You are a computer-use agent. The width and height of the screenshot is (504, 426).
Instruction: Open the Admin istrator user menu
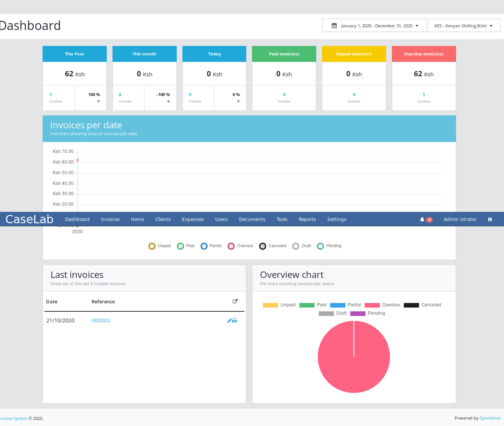point(460,219)
